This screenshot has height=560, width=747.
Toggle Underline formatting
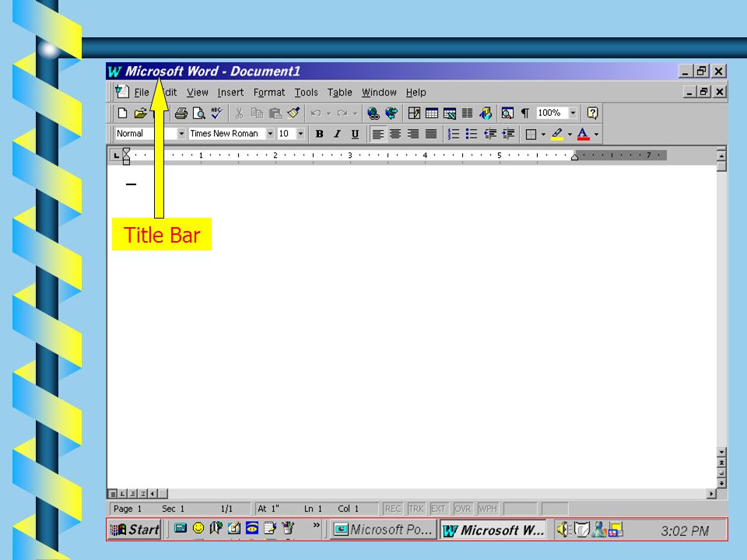pos(355,135)
